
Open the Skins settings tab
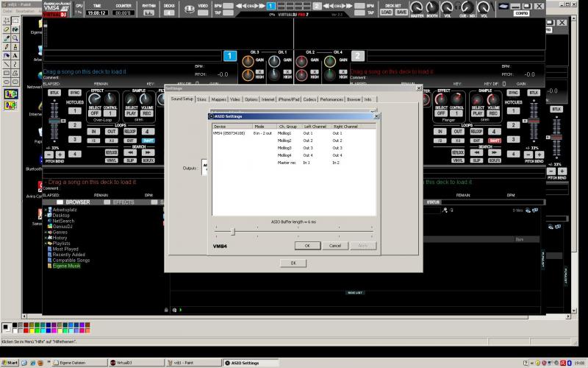[201, 99]
